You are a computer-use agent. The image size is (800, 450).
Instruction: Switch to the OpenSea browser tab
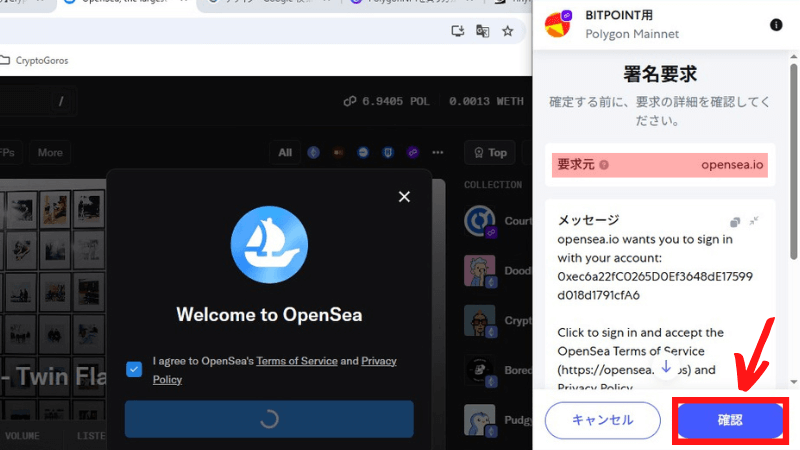pyautogui.click(x=125, y=3)
